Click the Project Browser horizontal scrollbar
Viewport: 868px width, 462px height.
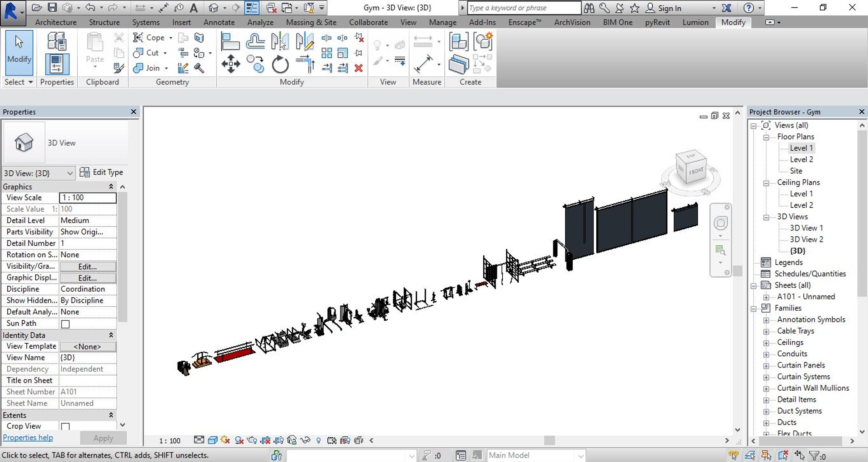point(801,441)
